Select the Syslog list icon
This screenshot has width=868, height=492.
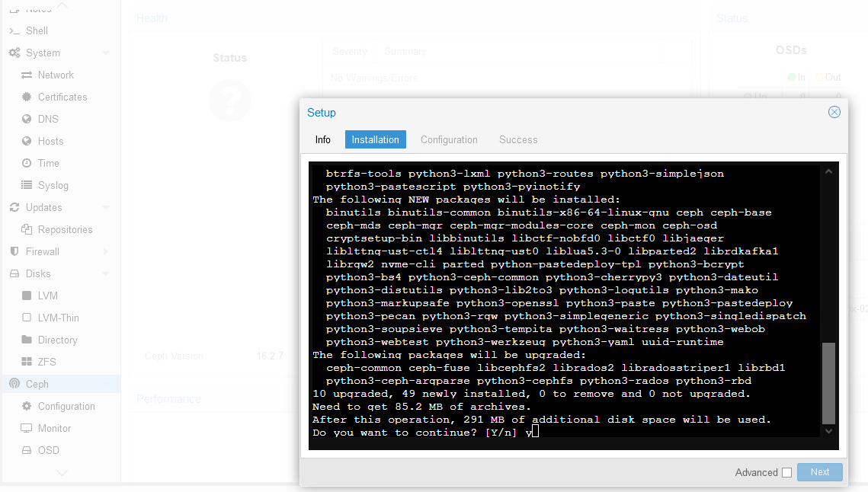27,186
